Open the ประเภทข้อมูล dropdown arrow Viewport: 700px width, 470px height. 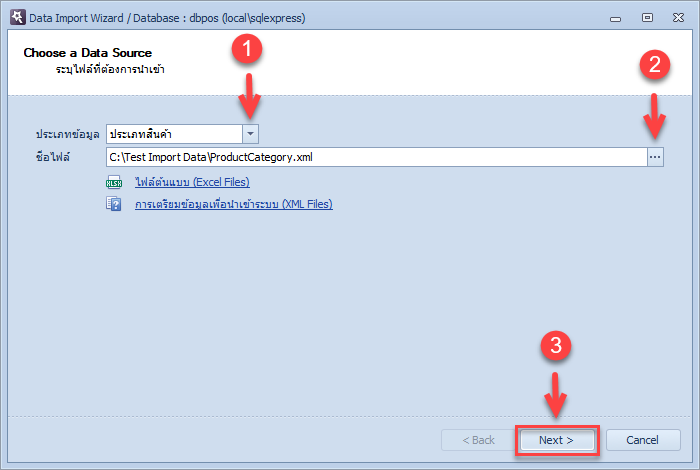250,134
